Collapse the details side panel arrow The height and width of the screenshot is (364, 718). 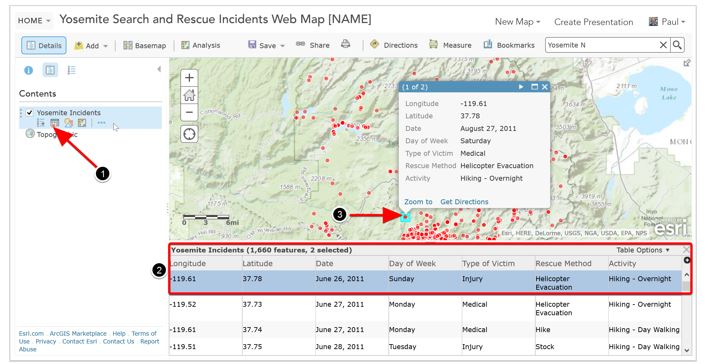(159, 69)
